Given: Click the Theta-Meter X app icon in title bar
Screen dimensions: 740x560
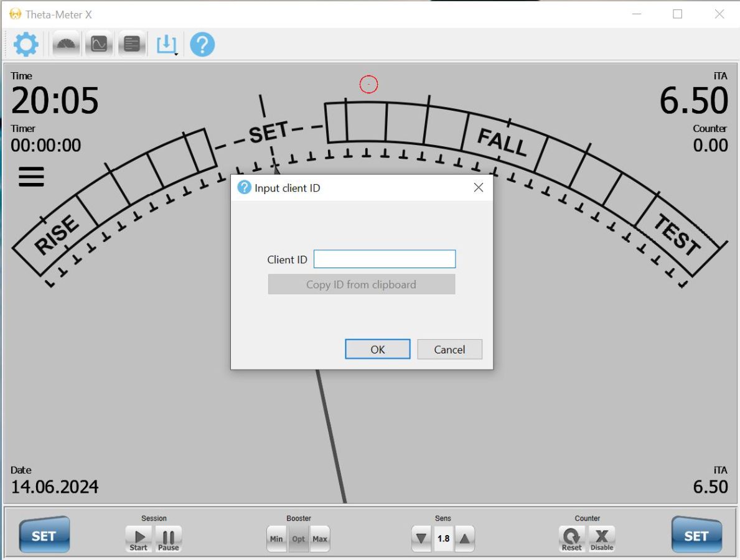Looking at the screenshot, I should (15, 14).
